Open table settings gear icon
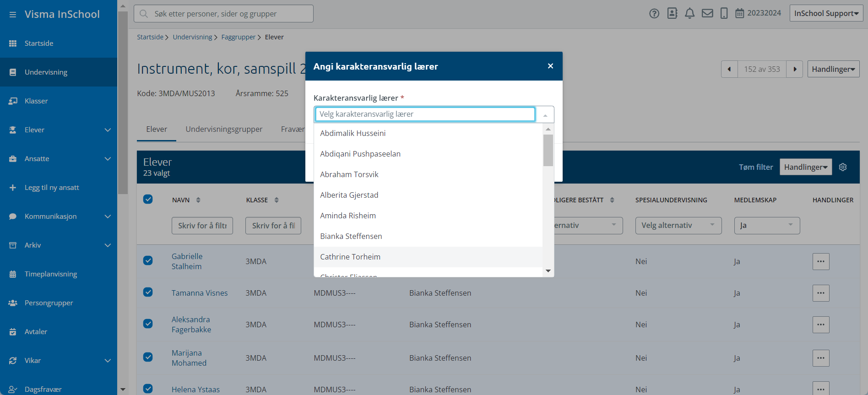The image size is (868, 395). click(x=843, y=167)
